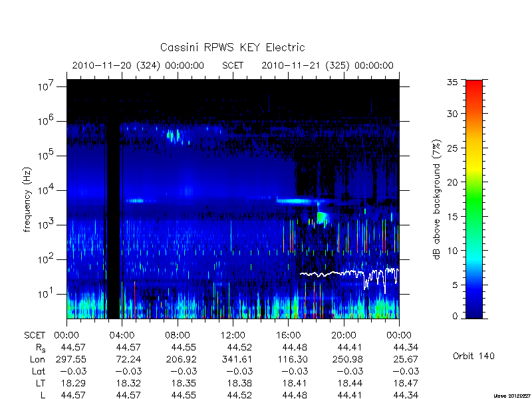The width and height of the screenshot is (532, 399).
Task: Click the 10^2 frequency tick label
Action: [x=47, y=259]
